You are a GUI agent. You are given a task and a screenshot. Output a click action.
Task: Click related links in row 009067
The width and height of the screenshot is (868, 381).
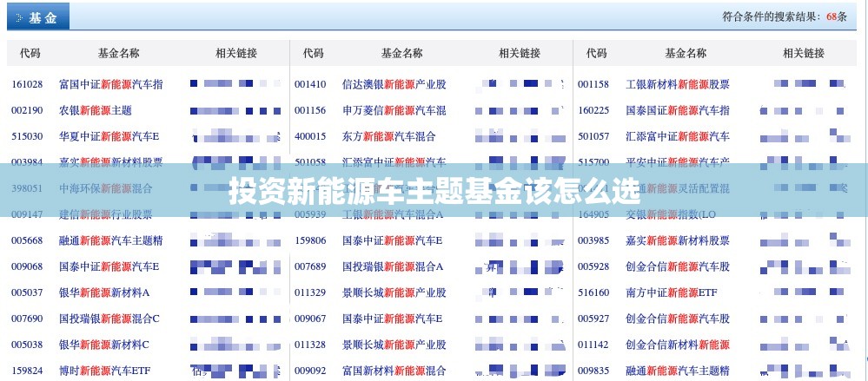coord(520,319)
